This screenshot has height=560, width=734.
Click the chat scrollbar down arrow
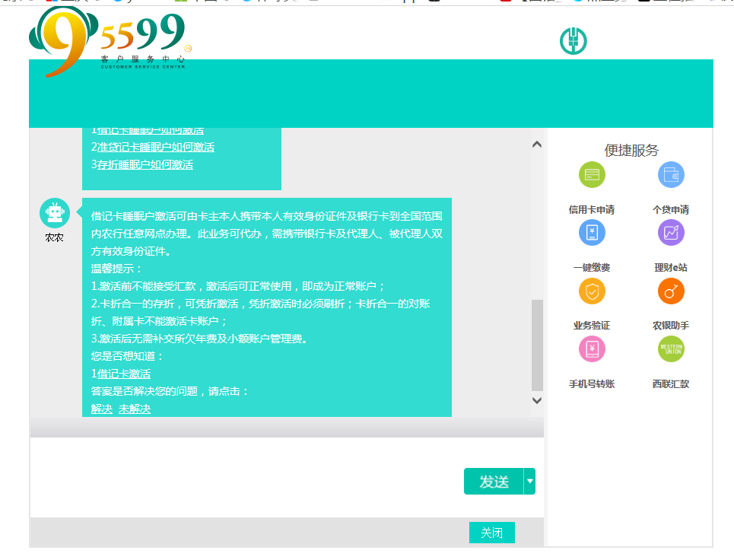point(537,399)
